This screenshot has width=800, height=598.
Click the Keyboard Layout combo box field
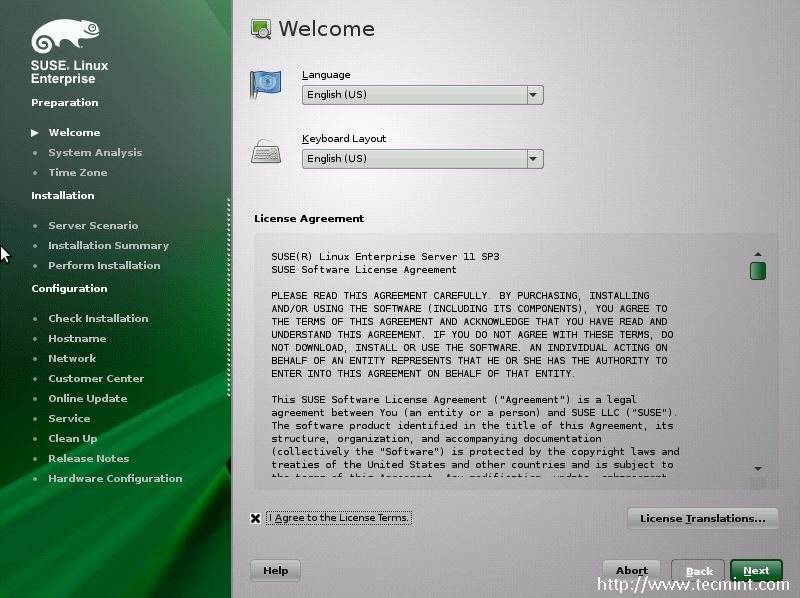point(422,159)
